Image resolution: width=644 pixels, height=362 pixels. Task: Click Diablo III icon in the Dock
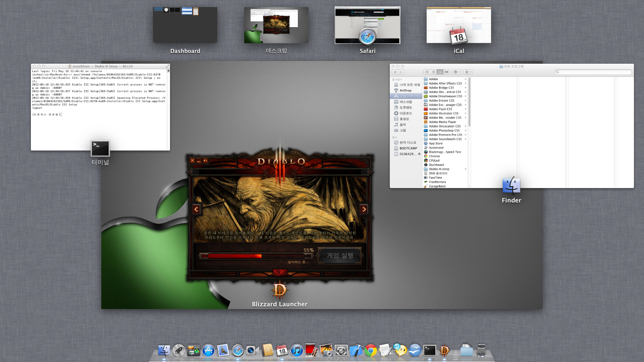[x=444, y=351]
